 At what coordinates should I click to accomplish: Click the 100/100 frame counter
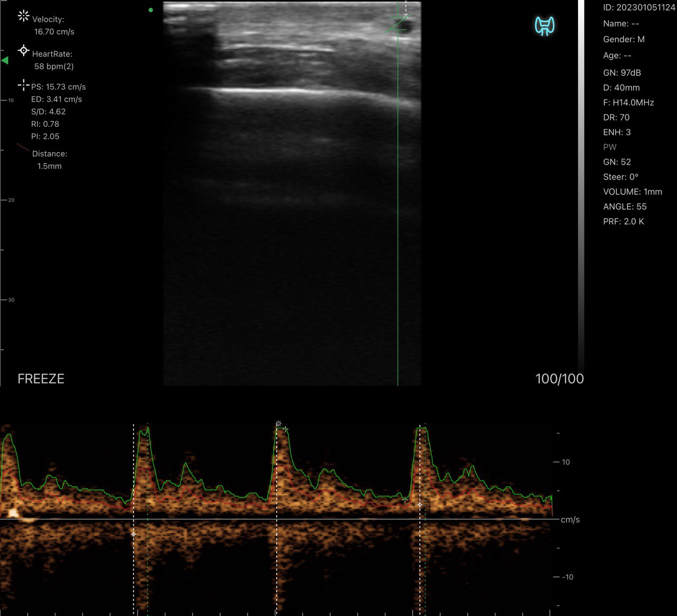point(559,379)
